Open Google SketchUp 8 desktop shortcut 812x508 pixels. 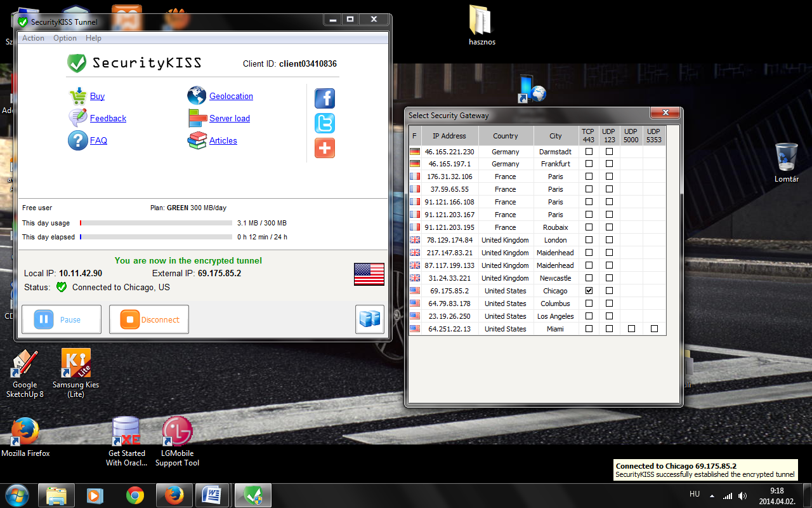[25, 373]
